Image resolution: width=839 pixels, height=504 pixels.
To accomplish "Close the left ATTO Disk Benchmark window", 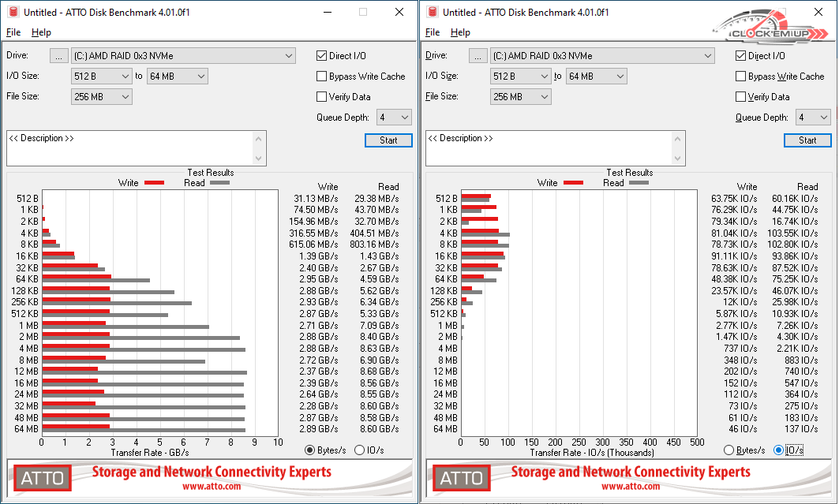I will pyautogui.click(x=399, y=12).
